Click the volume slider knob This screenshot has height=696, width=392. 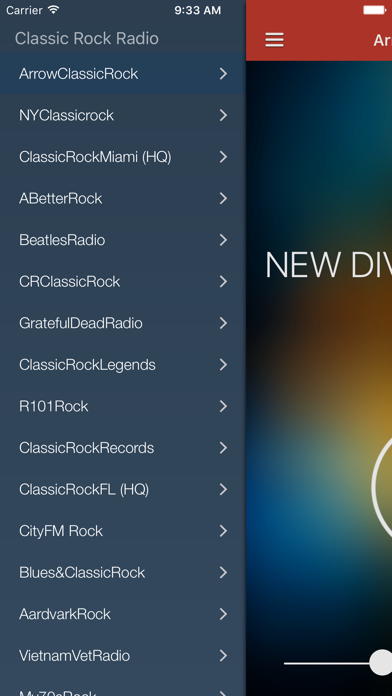click(381, 663)
